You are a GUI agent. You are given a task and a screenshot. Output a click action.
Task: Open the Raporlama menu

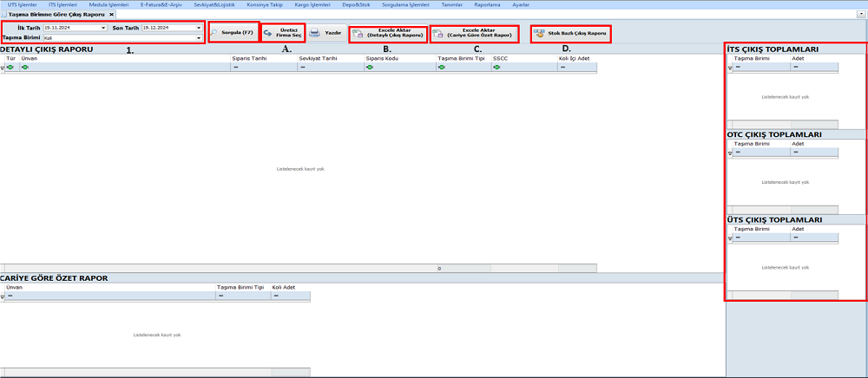coord(486,4)
